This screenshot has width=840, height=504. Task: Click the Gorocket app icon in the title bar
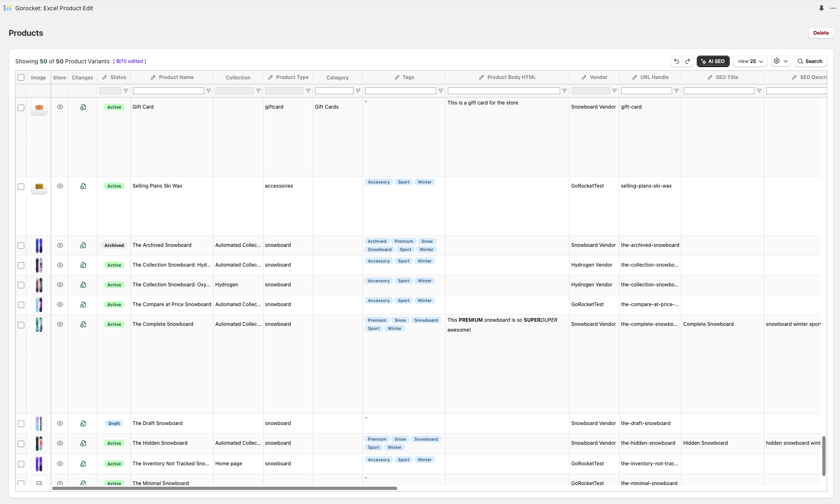8,8
